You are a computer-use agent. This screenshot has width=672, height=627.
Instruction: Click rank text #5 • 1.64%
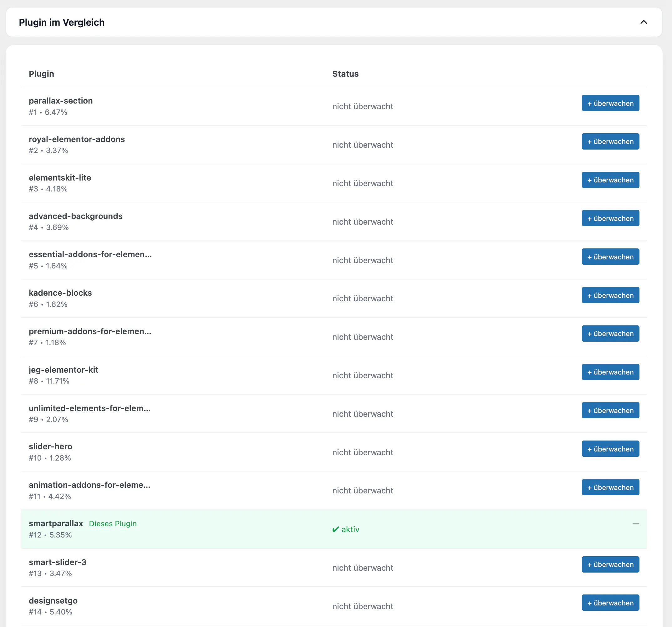point(48,266)
